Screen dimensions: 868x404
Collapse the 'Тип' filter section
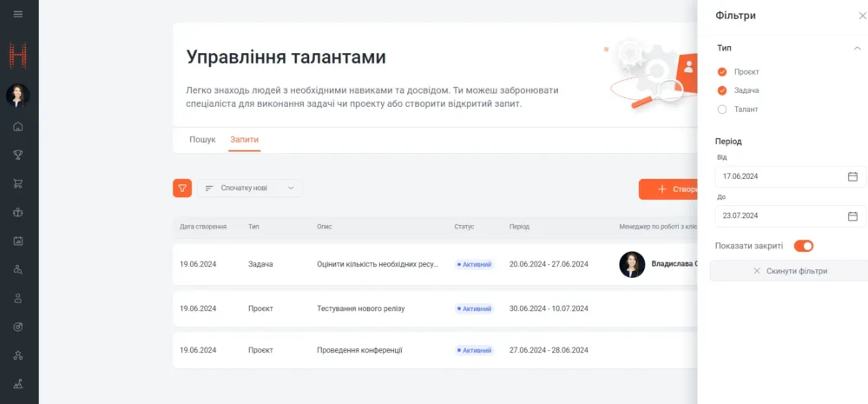coord(858,49)
